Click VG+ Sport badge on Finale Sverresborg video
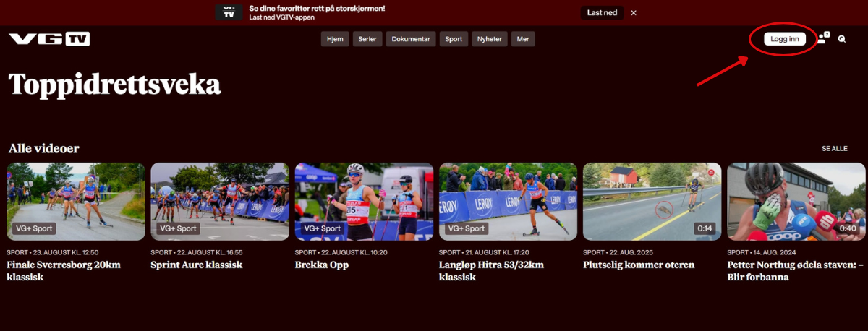This screenshot has height=331, width=868. coord(34,228)
